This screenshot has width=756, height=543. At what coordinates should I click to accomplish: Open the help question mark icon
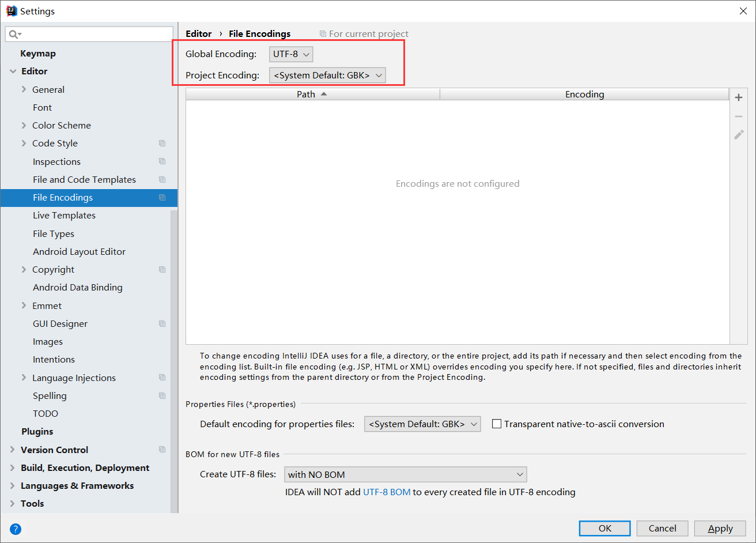tap(16, 529)
